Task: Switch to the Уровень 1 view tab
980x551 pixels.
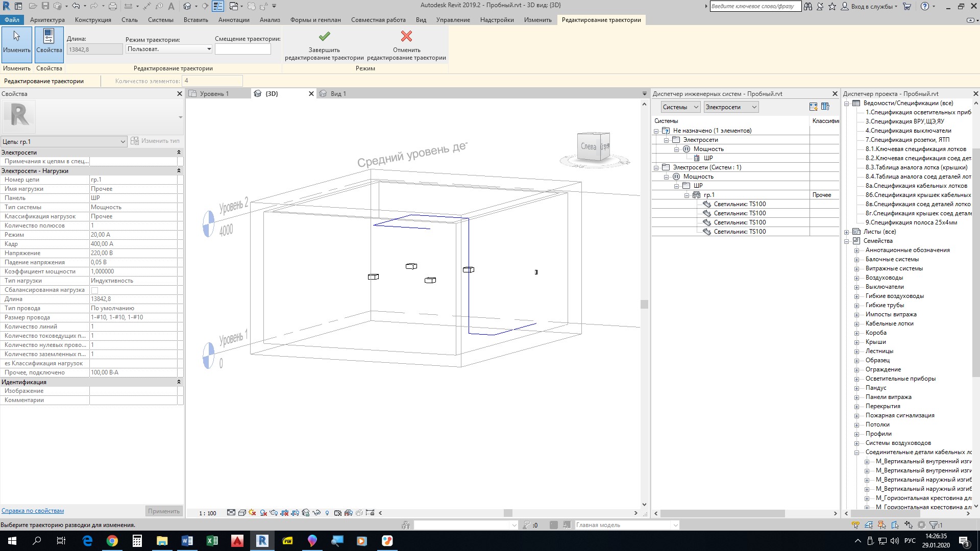Action: (x=214, y=94)
